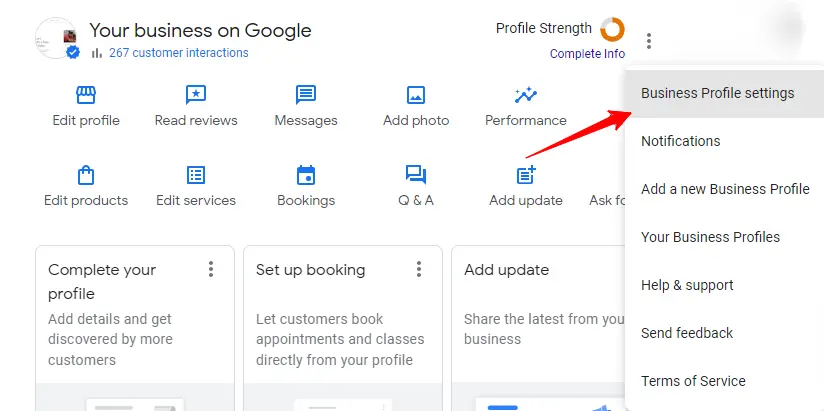Open the three-dot menu beside Profile Strength

click(x=649, y=41)
